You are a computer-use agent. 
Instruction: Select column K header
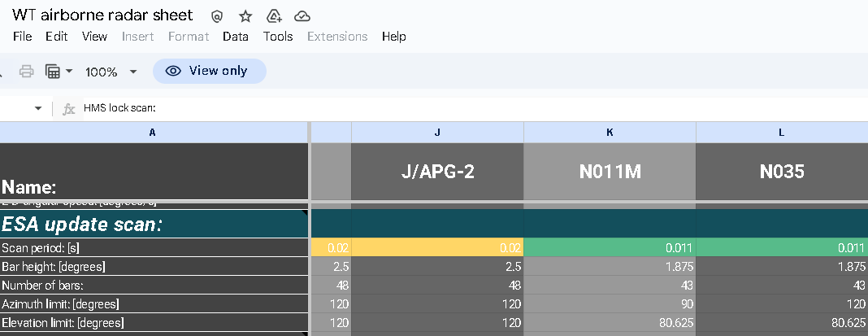click(610, 132)
